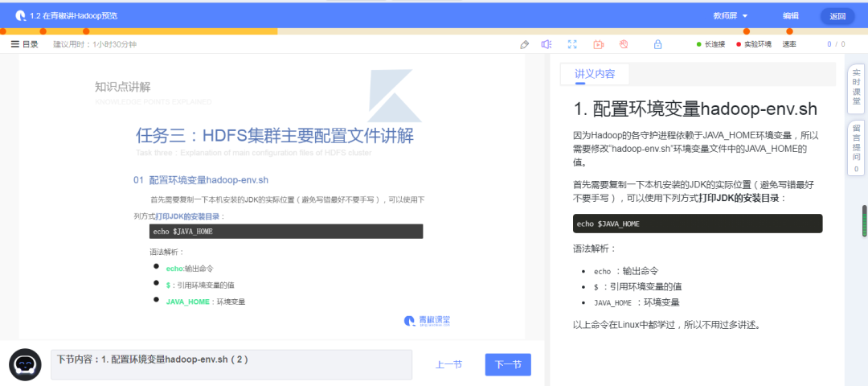Expand the 目录 table of contents

(24, 44)
